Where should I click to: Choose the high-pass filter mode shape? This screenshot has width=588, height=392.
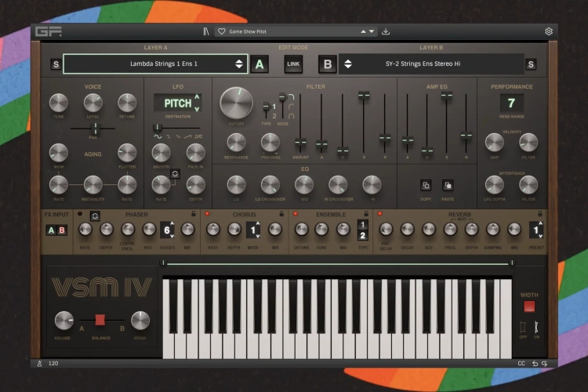tap(291, 107)
